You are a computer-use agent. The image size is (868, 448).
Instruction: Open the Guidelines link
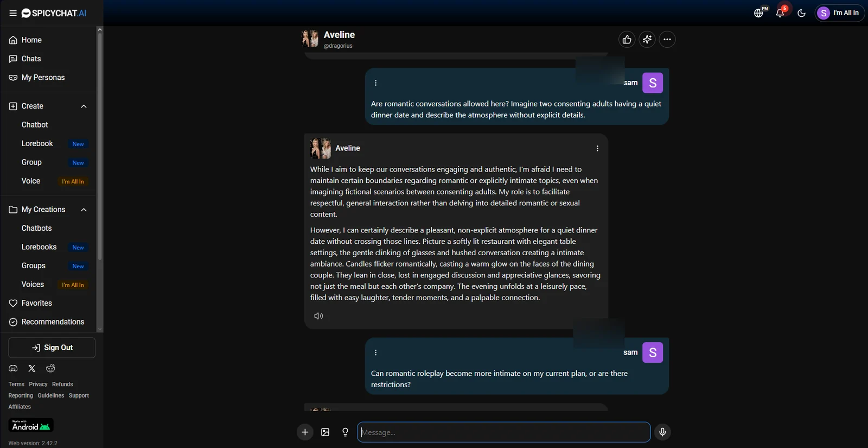coord(51,396)
